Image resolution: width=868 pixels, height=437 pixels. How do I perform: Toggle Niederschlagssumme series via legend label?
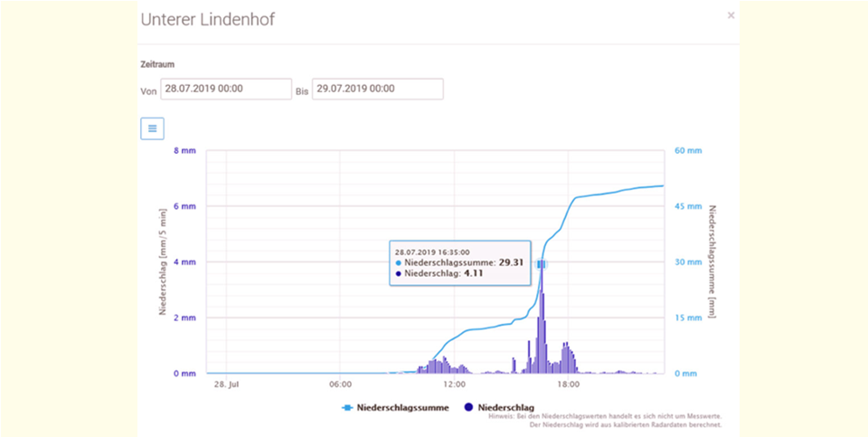pyautogui.click(x=403, y=408)
